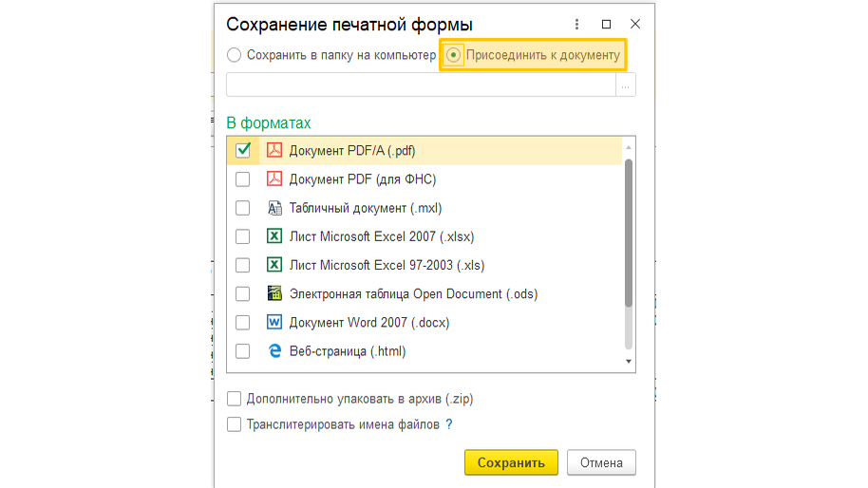Maximize the Сохранение печатной формы dialog
This screenshot has height=488, width=868.
pyautogui.click(x=606, y=25)
